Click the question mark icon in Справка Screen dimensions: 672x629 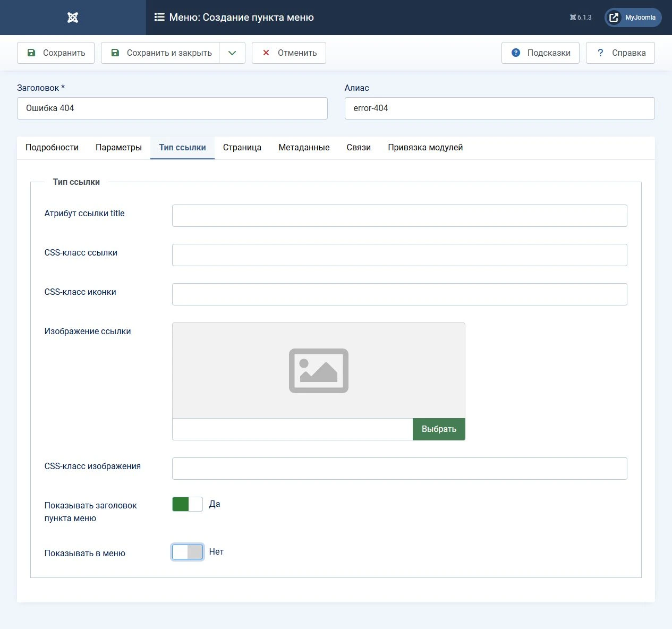(x=600, y=53)
